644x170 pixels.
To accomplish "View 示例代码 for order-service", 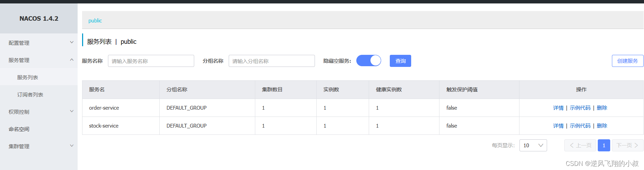I will (580, 108).
